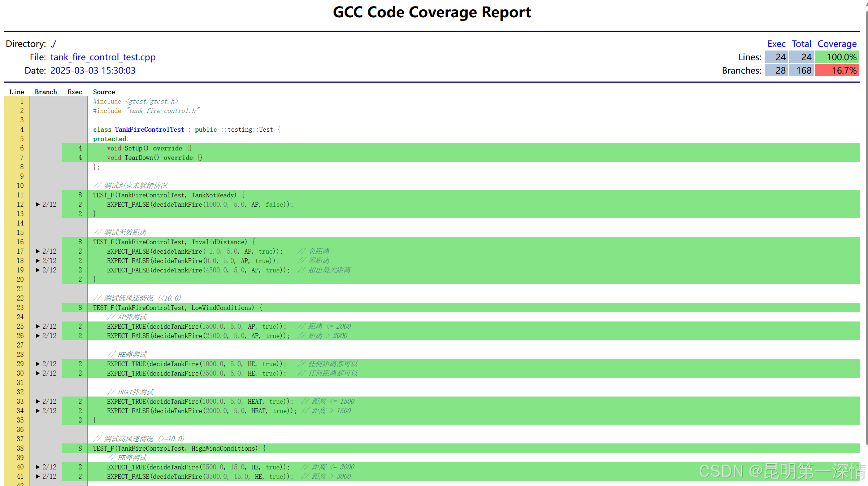868x486 pixels.
Task: Expand branch triangle on line 40
Action: point(38,467)
